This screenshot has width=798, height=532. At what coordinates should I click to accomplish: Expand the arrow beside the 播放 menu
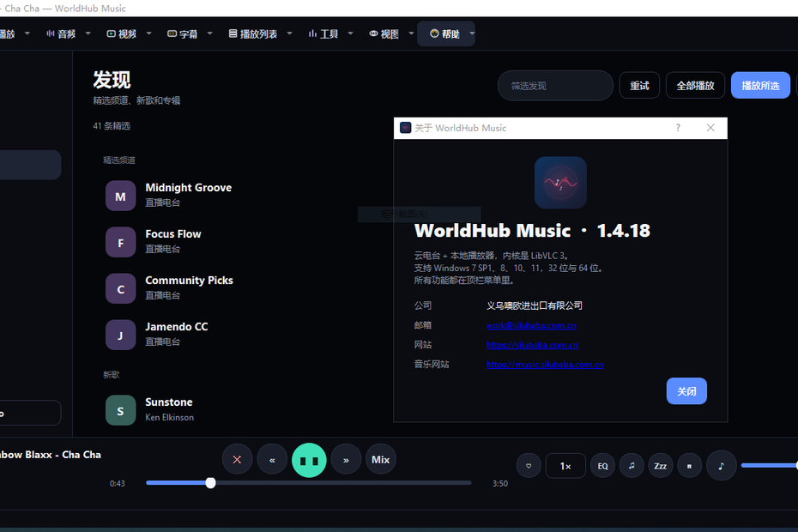tap(27, 33)
